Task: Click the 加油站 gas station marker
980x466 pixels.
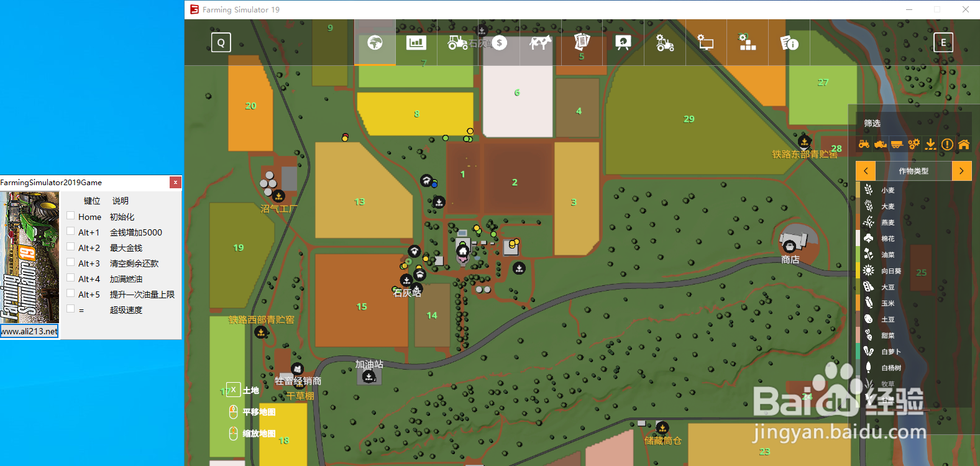Action: click(369, 377)
